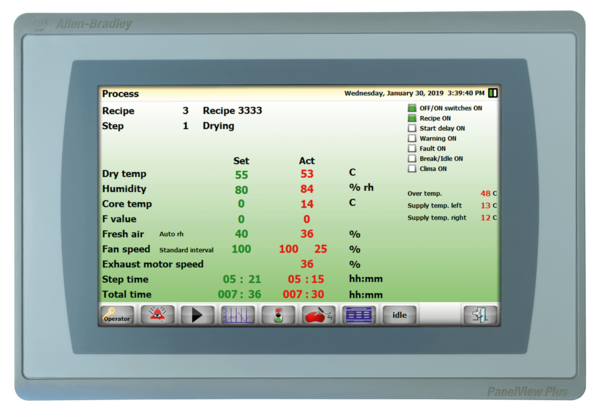
Task: Click the traffic light status icon
Action: [277, 315]
